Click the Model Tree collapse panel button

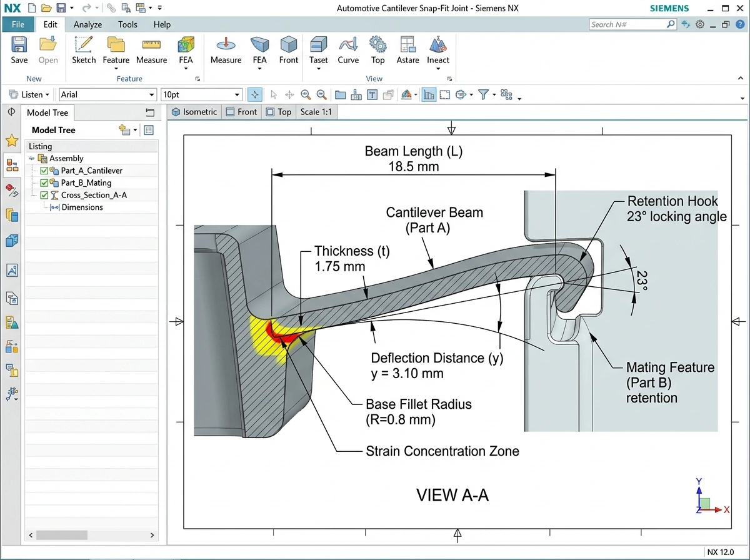150,112
